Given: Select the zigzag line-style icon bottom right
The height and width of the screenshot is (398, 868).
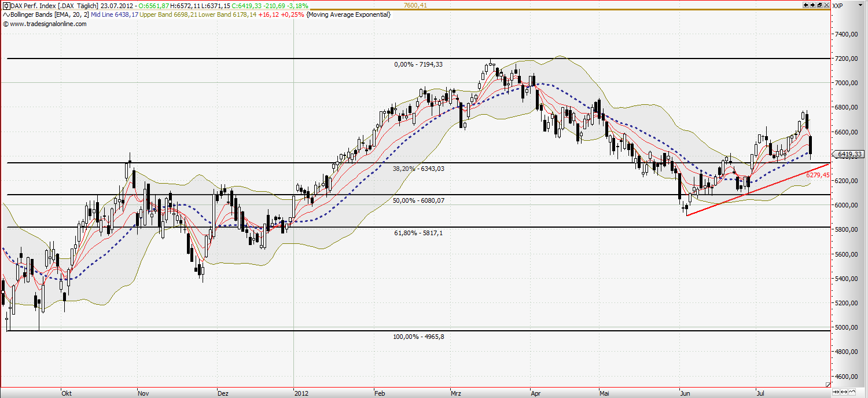Looking at the screenshot, I should point(852,392).
